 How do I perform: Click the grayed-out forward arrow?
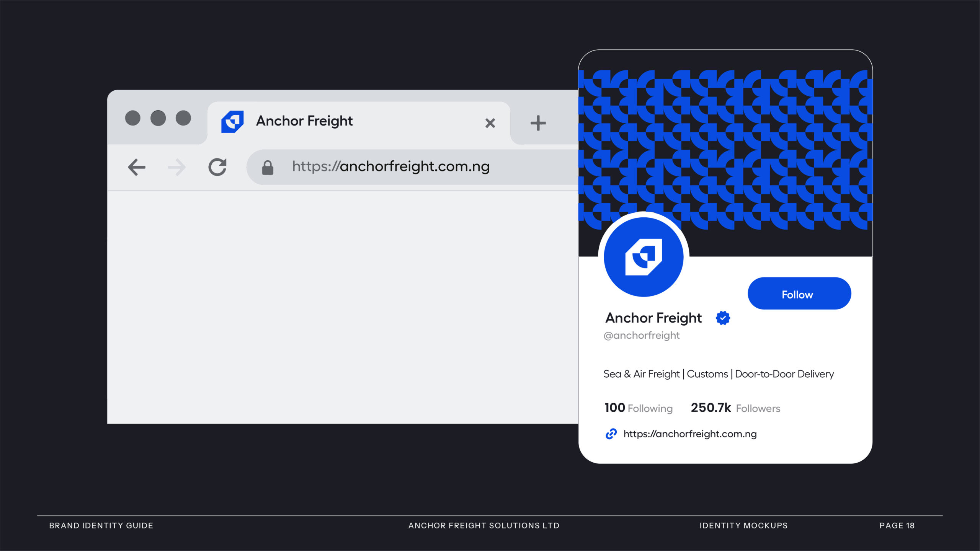tap(177, 167)
